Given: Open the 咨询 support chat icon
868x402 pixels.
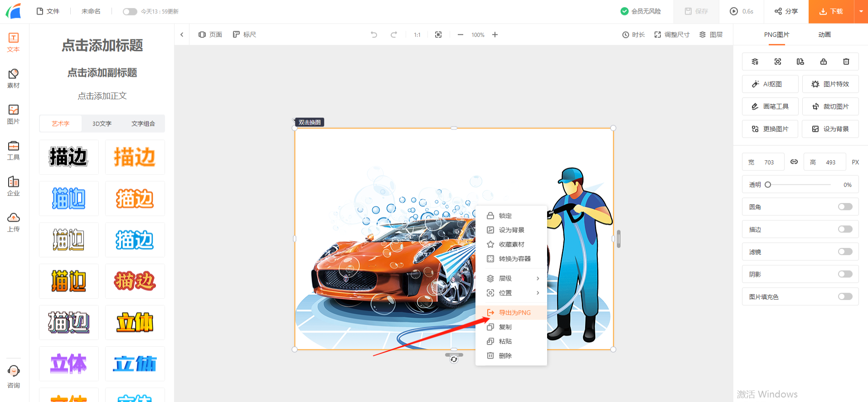Looking at the screenshot, I should pos(14,377).
